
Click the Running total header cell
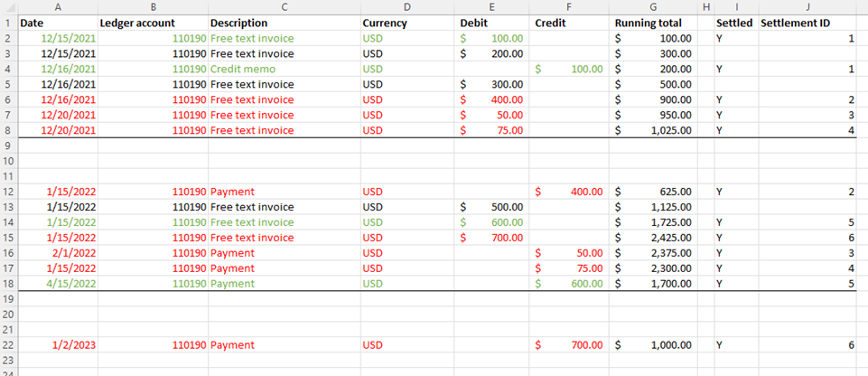point(653,23)
